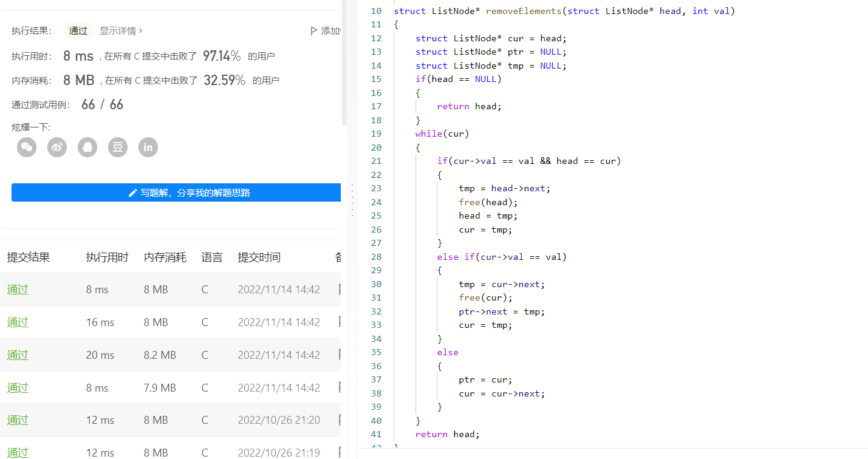Share result via WeChat icon

27,147
